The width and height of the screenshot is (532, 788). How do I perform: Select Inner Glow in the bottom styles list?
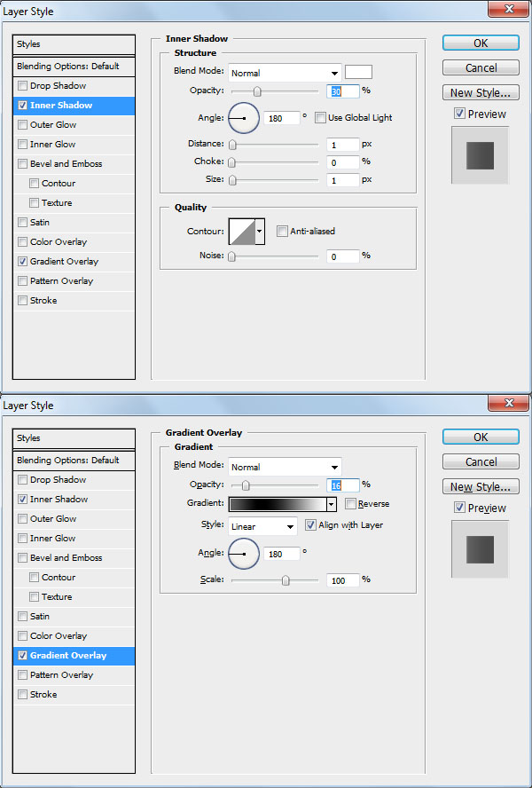tap(74, 539)
